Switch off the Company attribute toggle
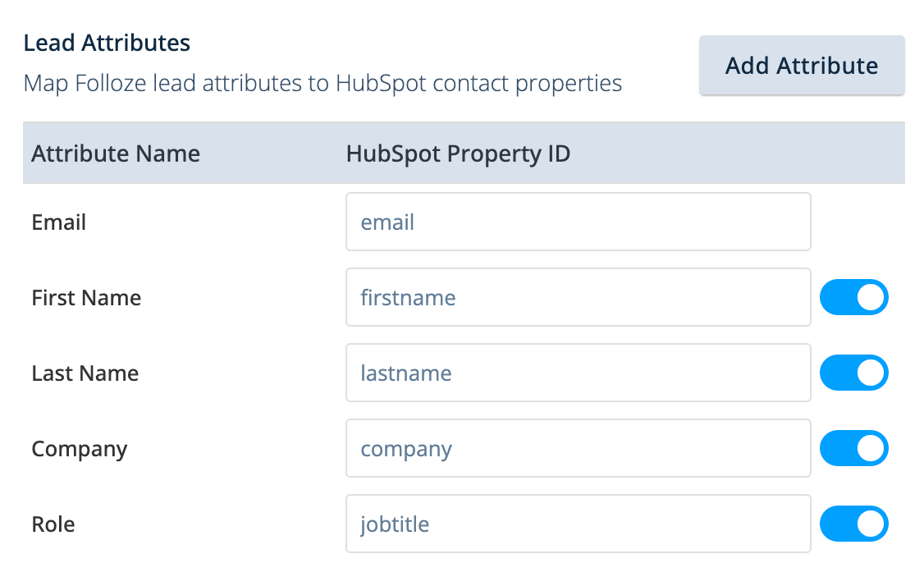The height and width of the screenshot is (563, 924). tap(853, 448)
